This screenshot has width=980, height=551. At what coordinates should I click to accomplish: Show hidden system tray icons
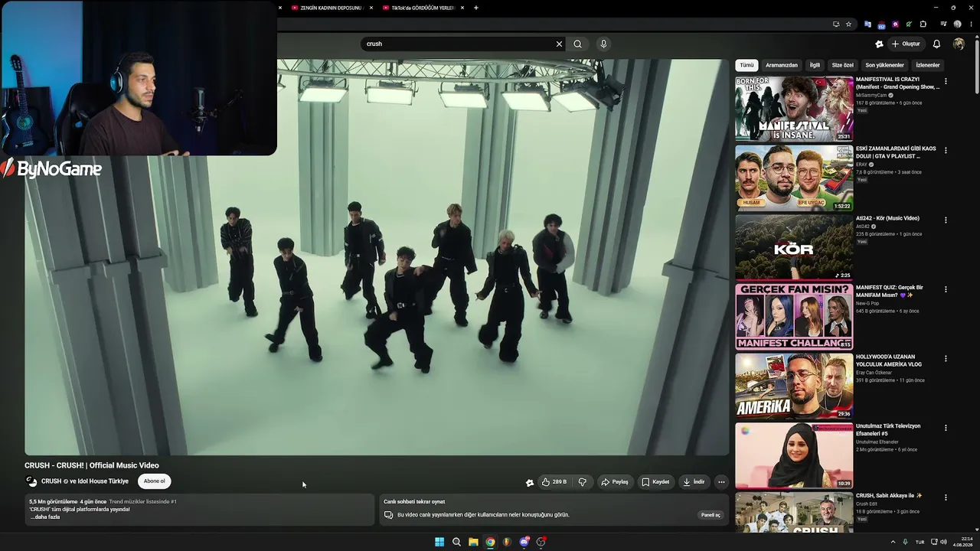coord(893,542)
